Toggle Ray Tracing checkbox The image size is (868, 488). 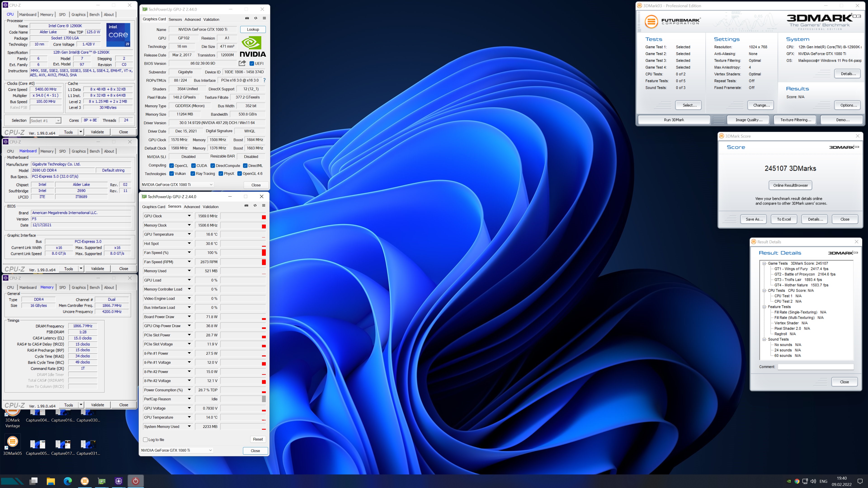193,174
